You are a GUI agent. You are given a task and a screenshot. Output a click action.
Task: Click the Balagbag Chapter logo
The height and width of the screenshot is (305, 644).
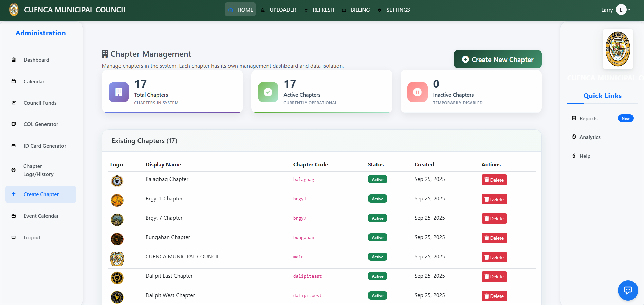coord(117,181)
